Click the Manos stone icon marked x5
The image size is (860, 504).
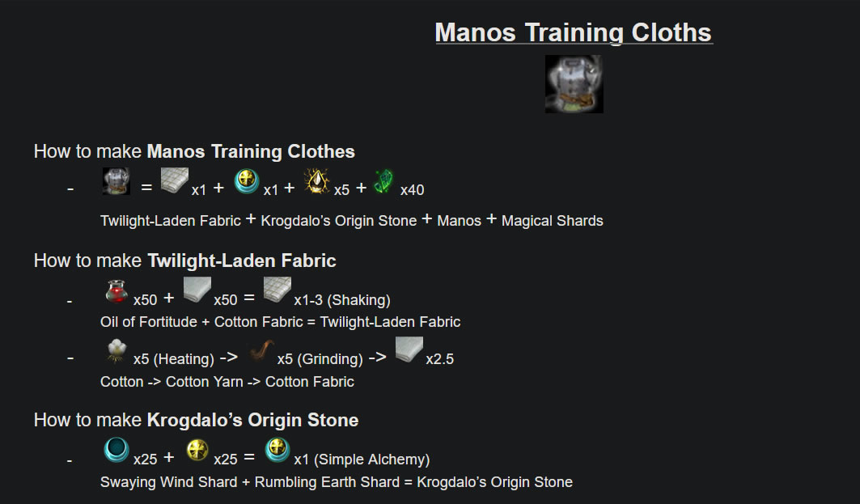click(x=317, y=181)
